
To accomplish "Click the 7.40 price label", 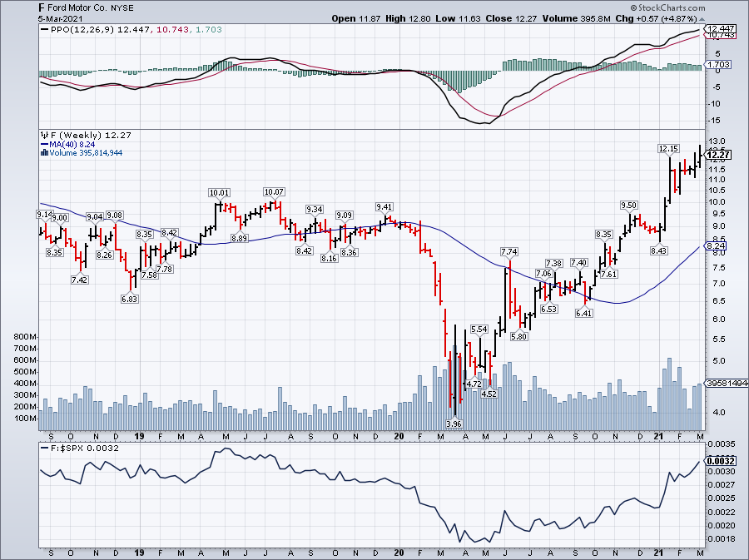I will click(x=579, y=263).
